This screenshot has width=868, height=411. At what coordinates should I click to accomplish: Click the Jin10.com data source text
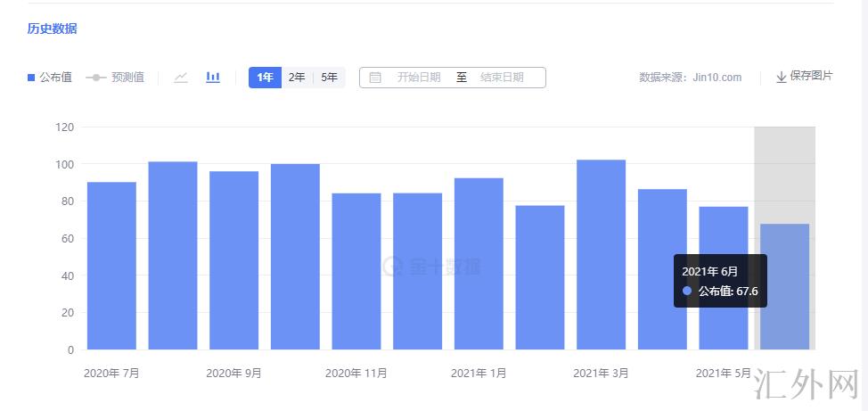coord(717,78)
